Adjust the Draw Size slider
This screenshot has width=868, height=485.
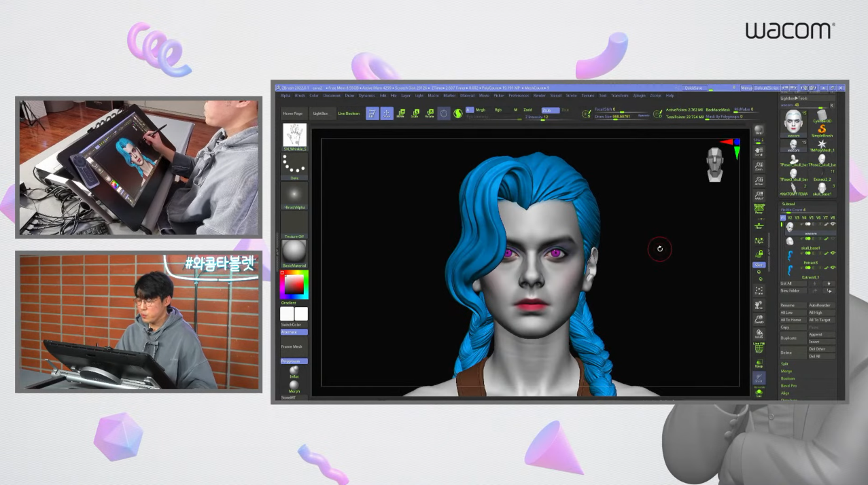tap(622, 116)
